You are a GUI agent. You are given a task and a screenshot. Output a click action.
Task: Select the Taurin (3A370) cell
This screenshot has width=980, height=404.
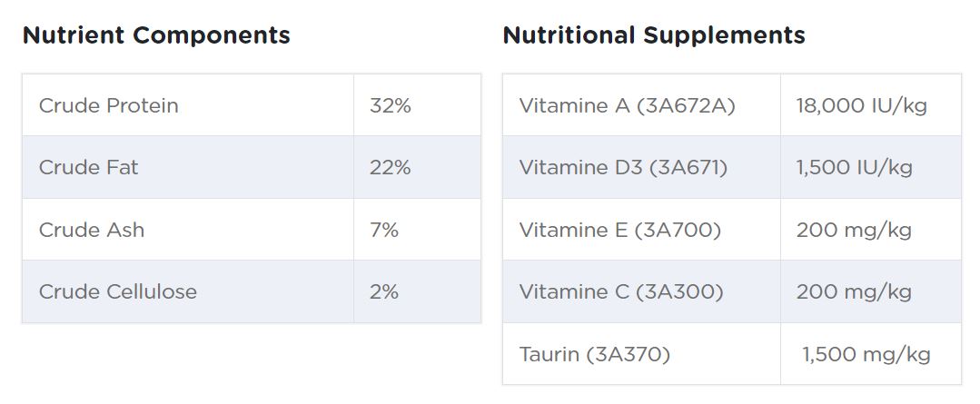595,354
